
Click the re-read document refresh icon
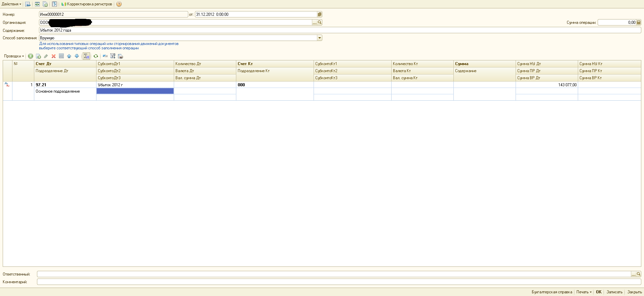click(x=37, y=4)
